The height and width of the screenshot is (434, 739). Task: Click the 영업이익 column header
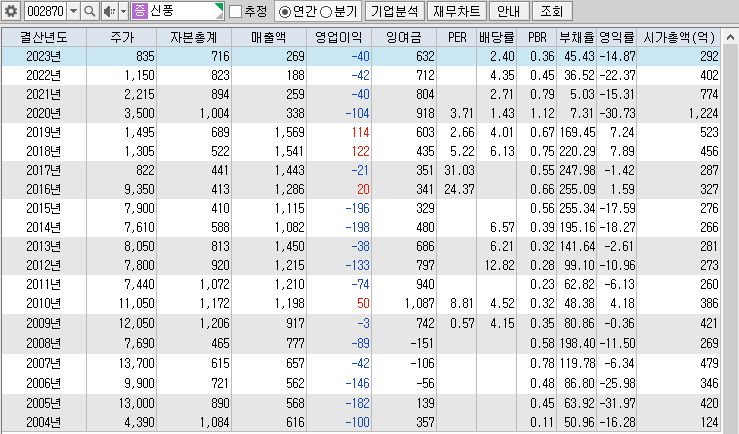tap(339, 37)
